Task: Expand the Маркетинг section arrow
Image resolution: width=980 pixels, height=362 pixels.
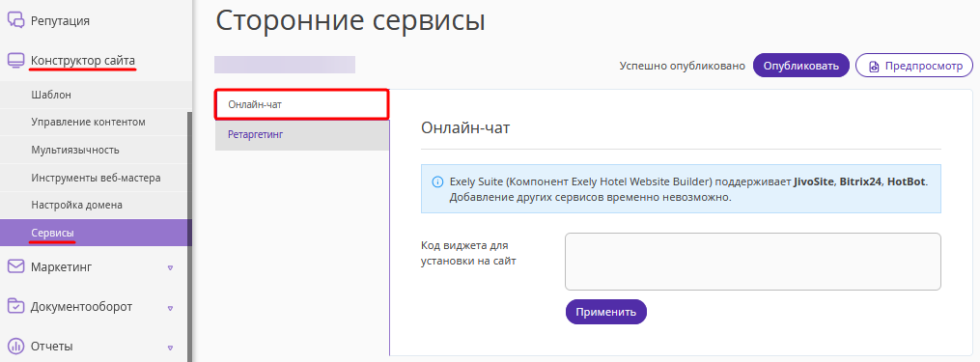Action: pos(170,267)
